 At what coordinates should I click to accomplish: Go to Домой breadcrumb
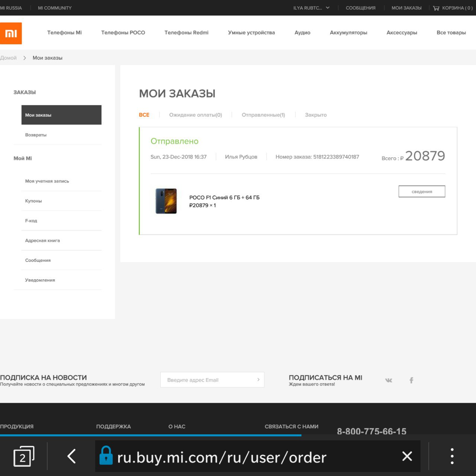[x=8, y=58]
